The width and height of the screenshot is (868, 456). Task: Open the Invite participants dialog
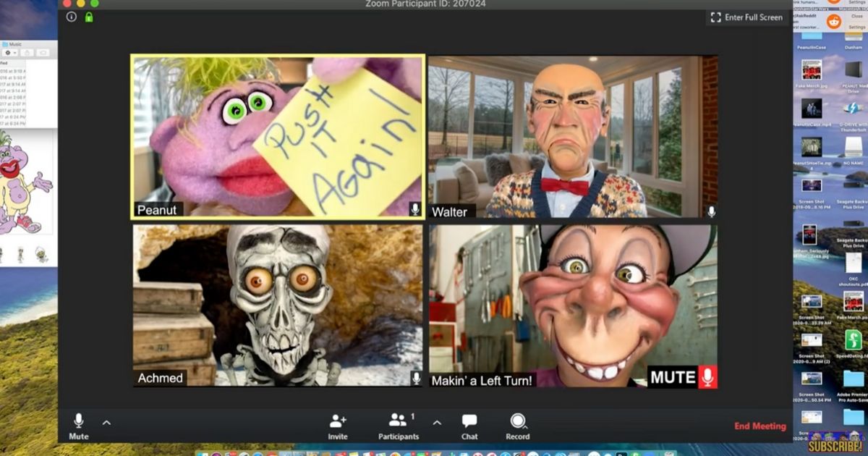click(x=338, y=426)
